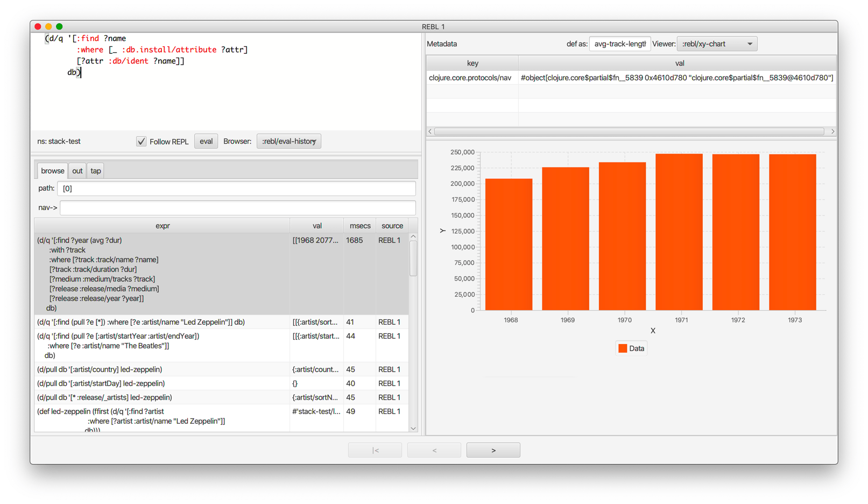Click the nav-> input field
Viewport: 868px width, 504px height.
tap(237, 208)
